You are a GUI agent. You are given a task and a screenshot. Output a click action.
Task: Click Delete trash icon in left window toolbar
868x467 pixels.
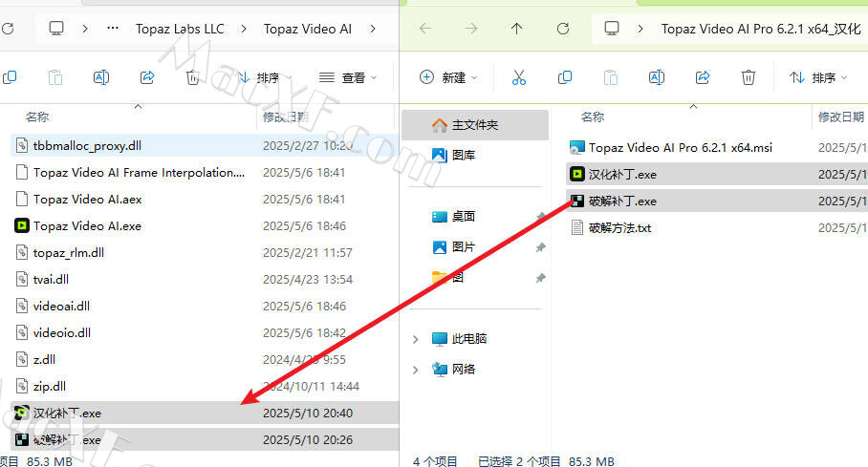point(192,77)
